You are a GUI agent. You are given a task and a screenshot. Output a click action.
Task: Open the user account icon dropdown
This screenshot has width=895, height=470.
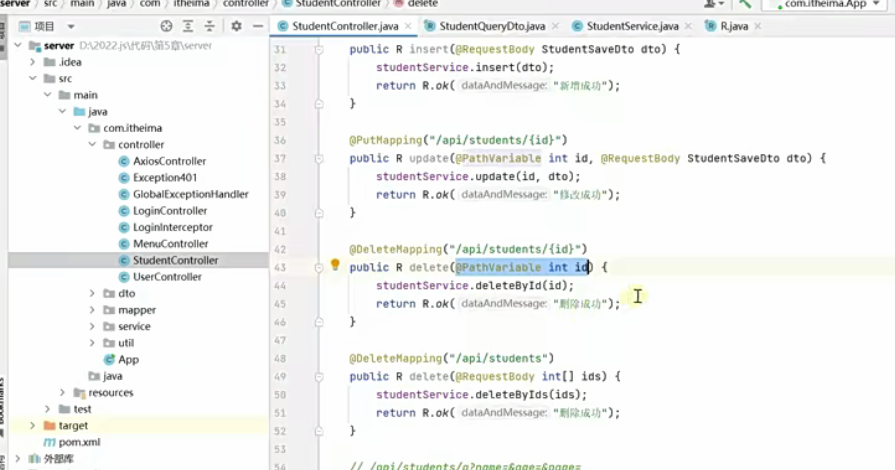tap(713, 3)
